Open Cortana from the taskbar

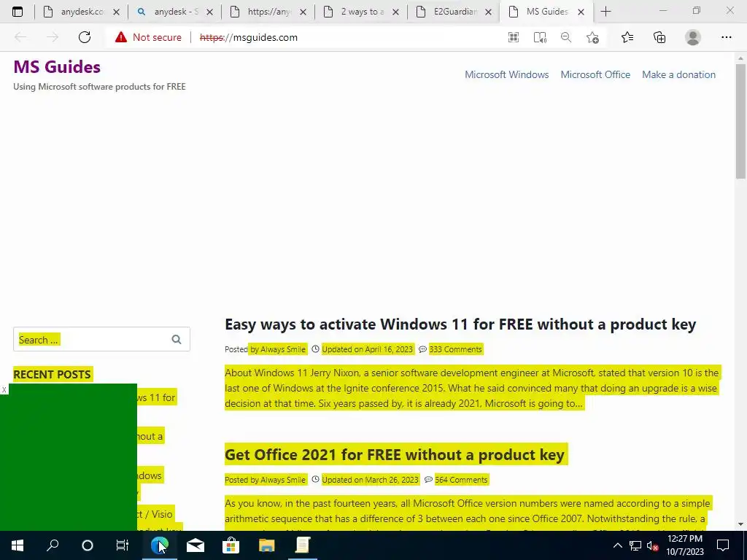[x=88, y=545]
